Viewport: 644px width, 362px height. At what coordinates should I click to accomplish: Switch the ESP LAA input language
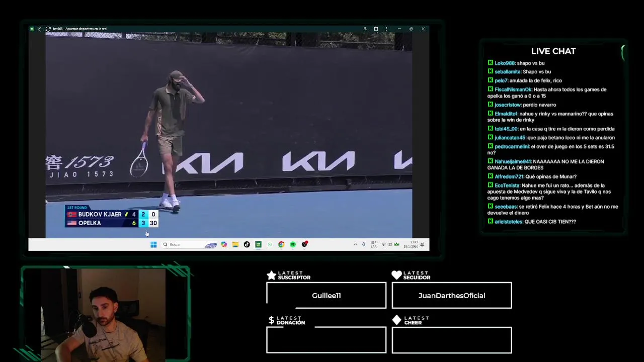click(374, 244)
